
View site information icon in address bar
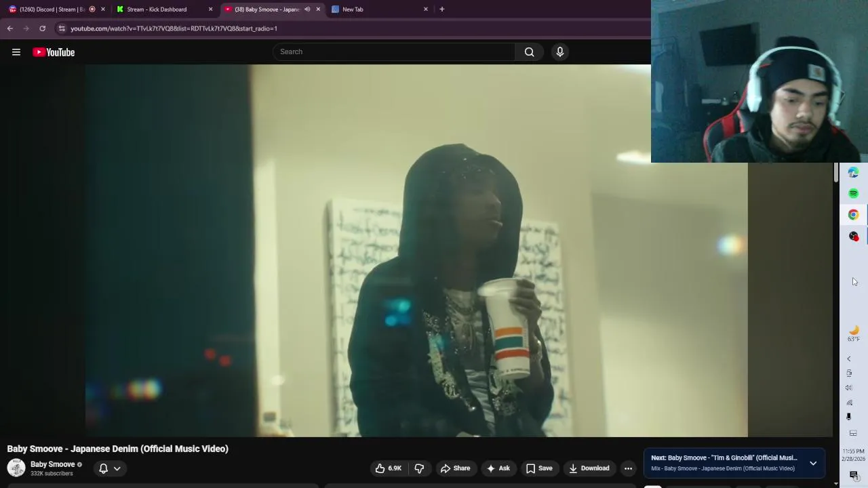[x=62, y=28]
